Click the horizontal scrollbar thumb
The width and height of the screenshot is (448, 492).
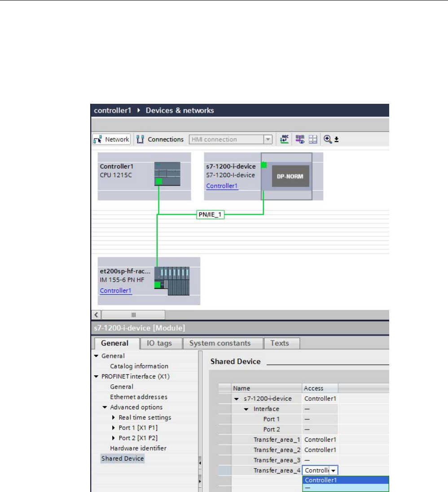click(x=134, y=315)
